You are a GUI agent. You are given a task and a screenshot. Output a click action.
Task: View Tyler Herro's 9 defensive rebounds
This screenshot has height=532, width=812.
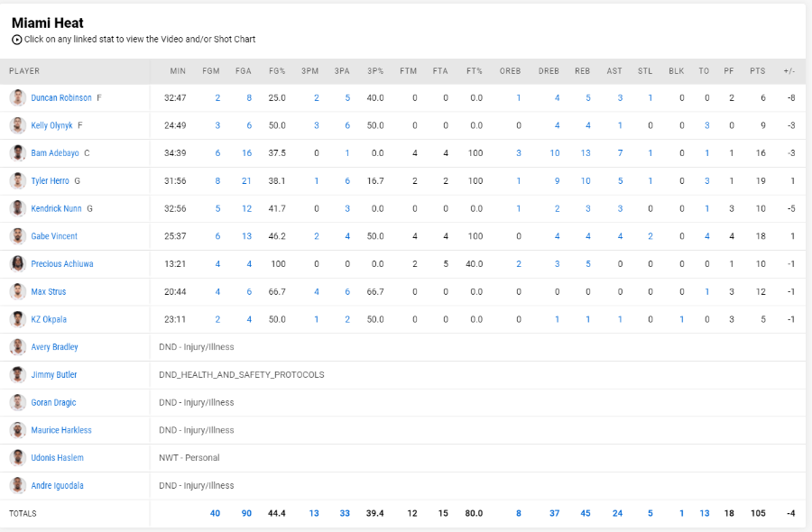[558, 180]
